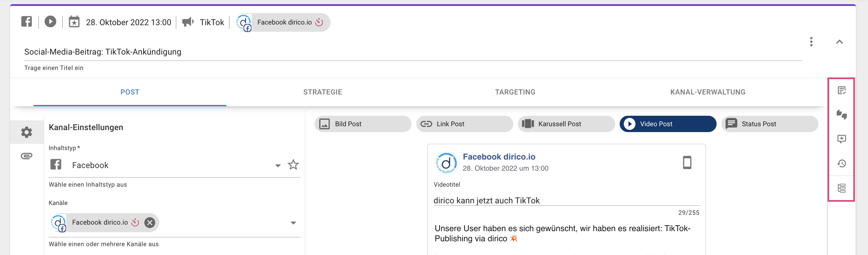Open the Kanäle channel dropdown arrow
The width and height of the screenshot is (868, 255).
(x=293, y=223)
